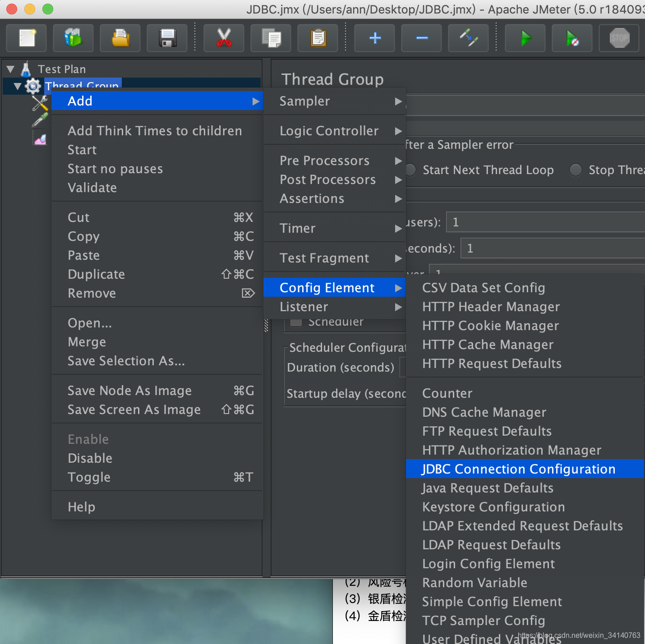Choose Merge in the context menu
The width and height of the screenshot is (645, 644).
157,342
